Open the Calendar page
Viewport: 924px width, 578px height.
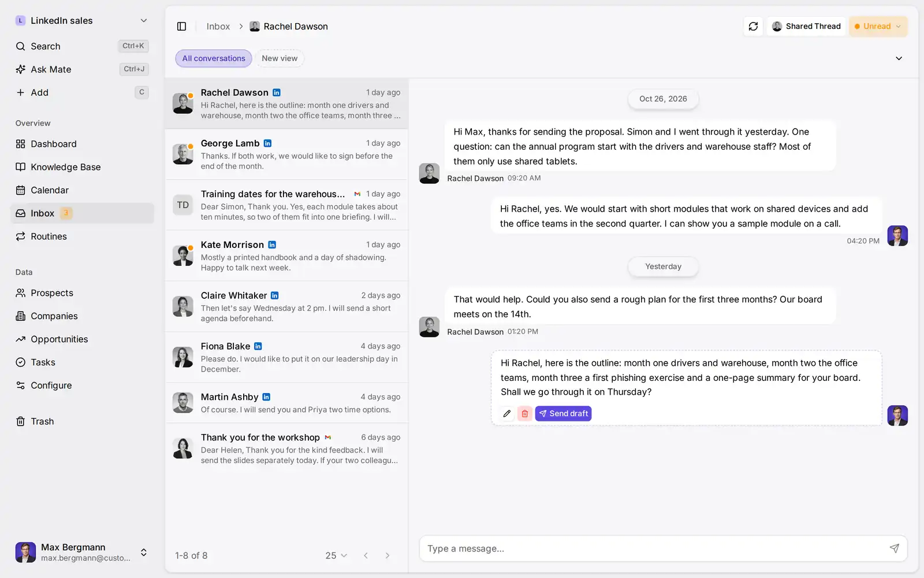[82, 190]
